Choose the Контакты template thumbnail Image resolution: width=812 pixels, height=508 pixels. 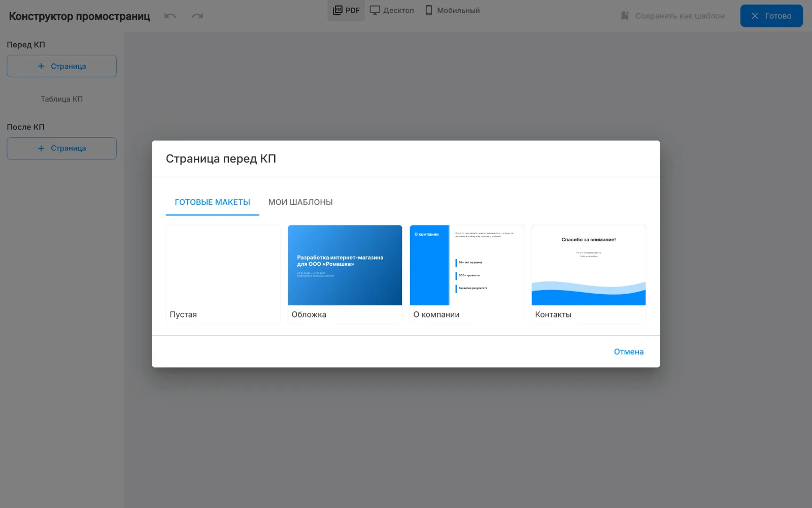tap(589, 266)
